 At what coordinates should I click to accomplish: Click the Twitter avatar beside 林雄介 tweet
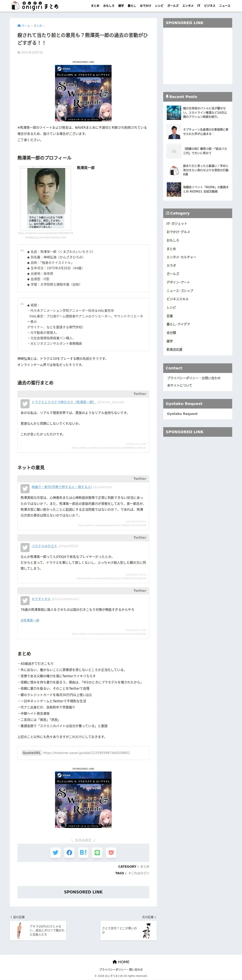point(25,488)
